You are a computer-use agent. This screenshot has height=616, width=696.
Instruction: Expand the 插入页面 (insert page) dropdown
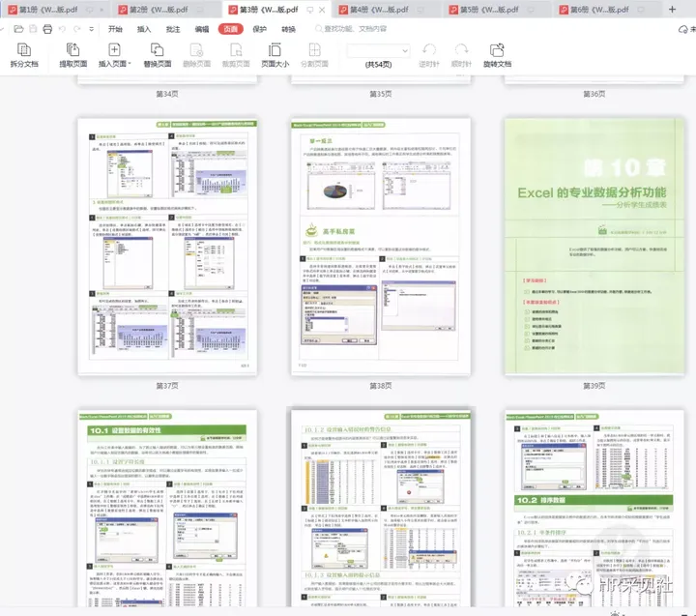(x=130, y=65)
